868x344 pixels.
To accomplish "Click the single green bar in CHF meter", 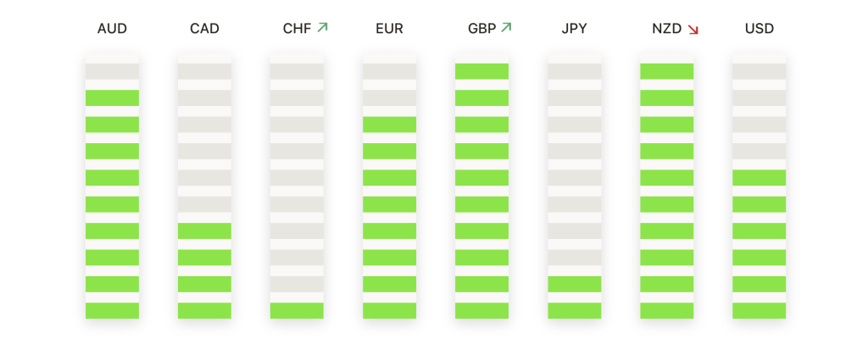I will point(297,310).
